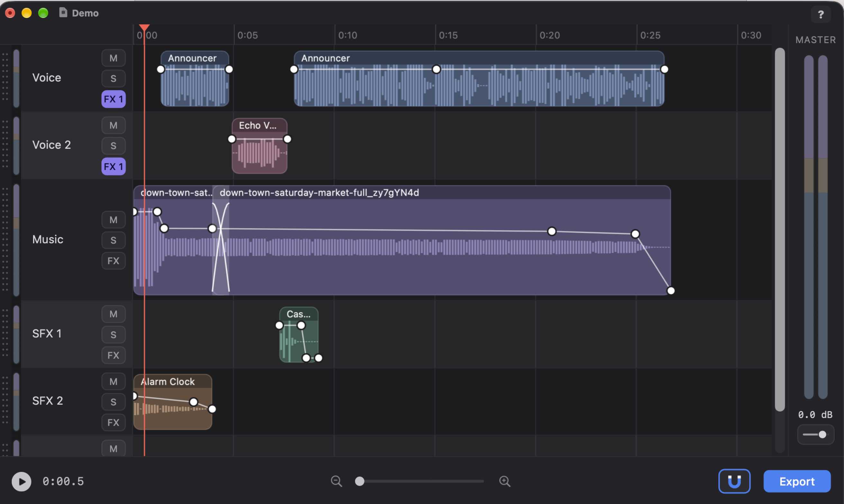Click the 0:25 mark on the ruler
This screenshot has width=844, height=504.
(650, 35)
